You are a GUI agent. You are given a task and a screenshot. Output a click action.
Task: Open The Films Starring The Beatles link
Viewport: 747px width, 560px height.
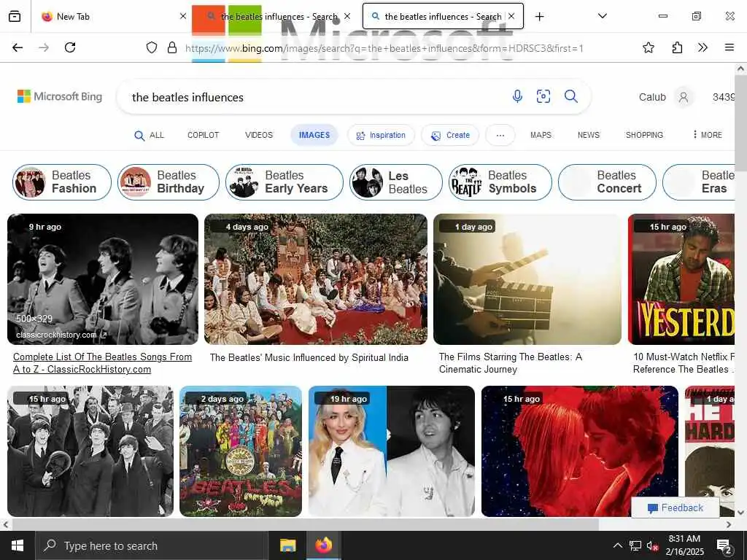click(510, 363)
